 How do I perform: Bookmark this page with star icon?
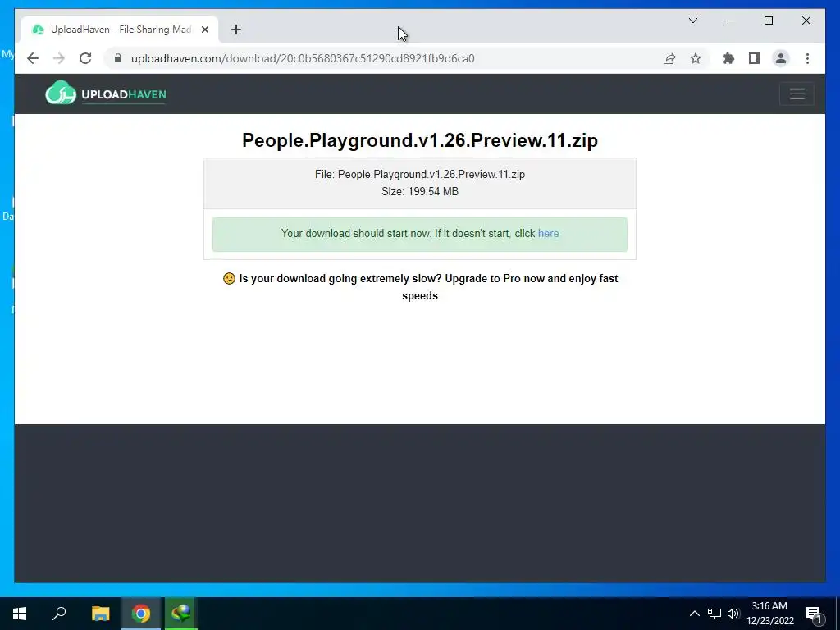[696, 58]
